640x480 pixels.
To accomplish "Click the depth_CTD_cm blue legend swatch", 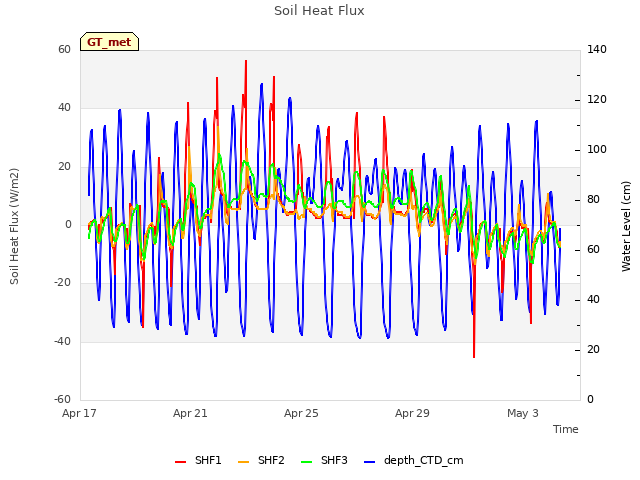I will coord(369,462).
